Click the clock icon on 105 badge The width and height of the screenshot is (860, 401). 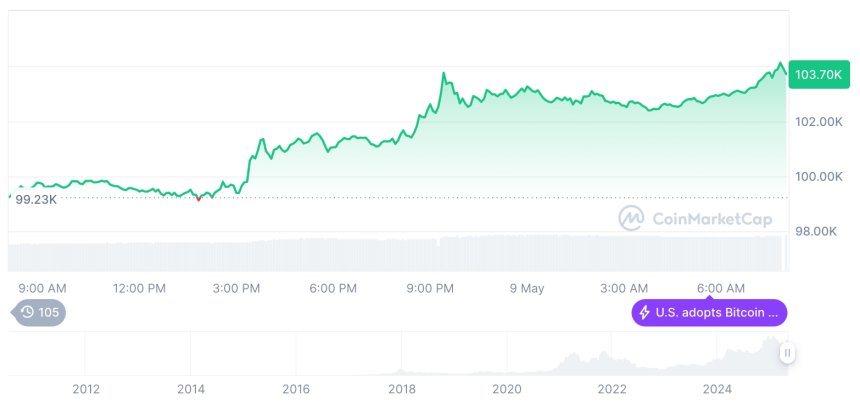coord(27,313)
